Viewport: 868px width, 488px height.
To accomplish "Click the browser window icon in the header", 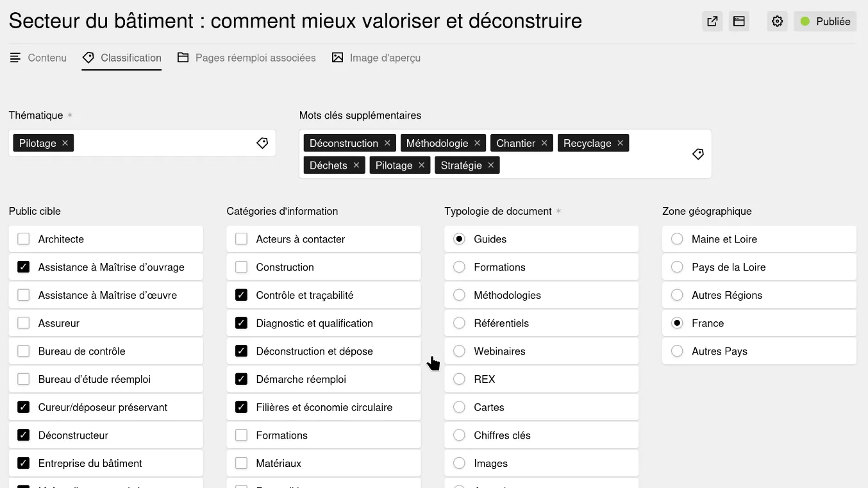I will tap(739, 21).
